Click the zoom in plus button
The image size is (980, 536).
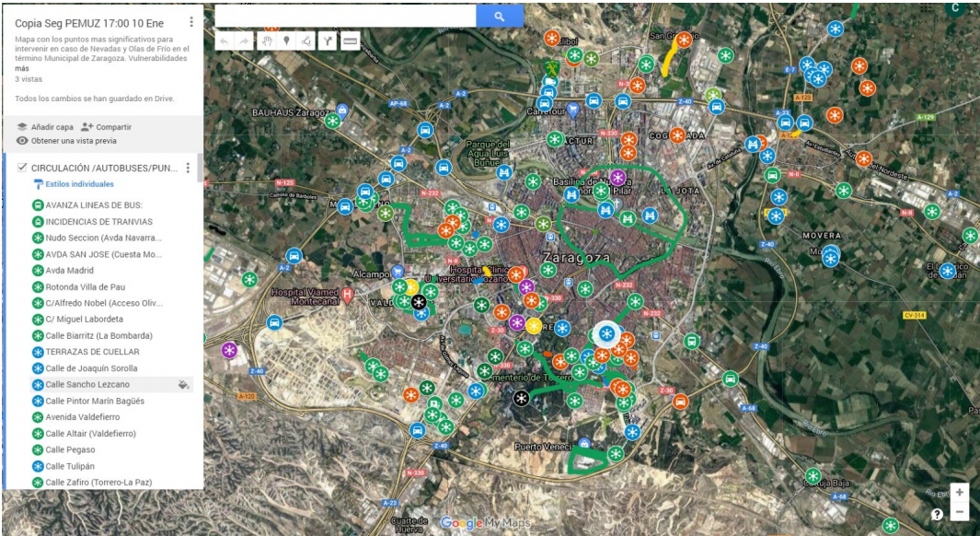coord(959,493)
